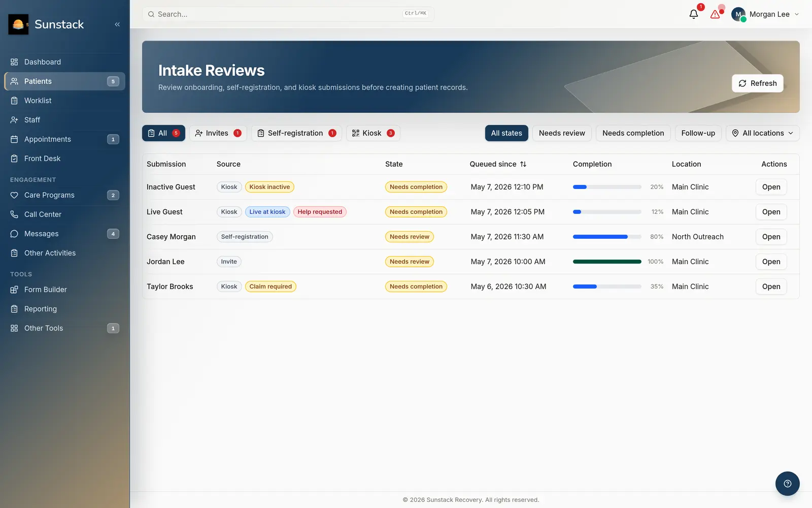Click the Needs review badge for Jordan Lee
This screenshot has width=812, height=508.
pos(410,262)
